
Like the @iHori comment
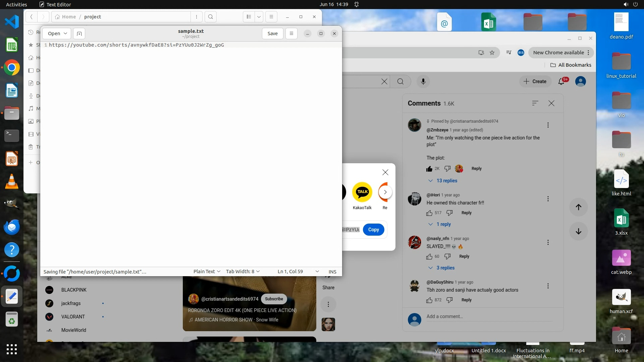tap(429, 213)
